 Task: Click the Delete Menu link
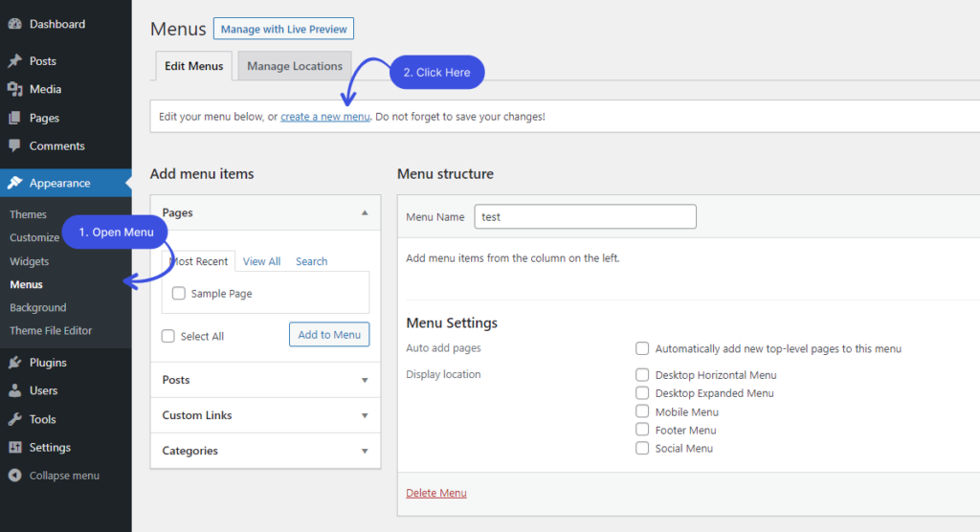pyautogui.click(x=436, y=493)
